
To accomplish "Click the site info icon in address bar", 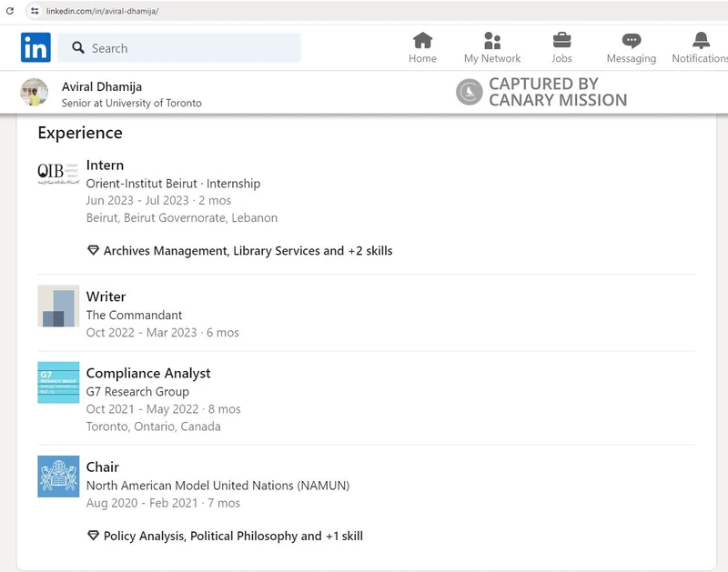I will [35, 11].
